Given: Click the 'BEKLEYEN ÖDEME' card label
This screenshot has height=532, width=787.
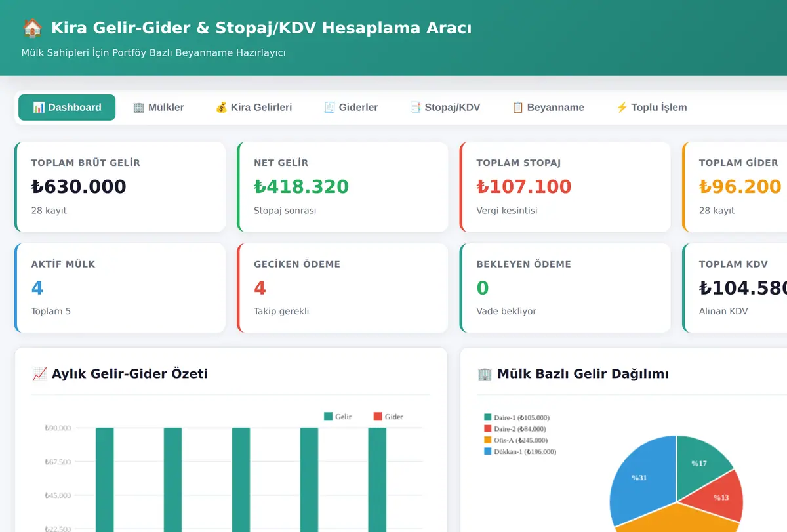Looking at the screenshot, I should (x=524, y=264).
